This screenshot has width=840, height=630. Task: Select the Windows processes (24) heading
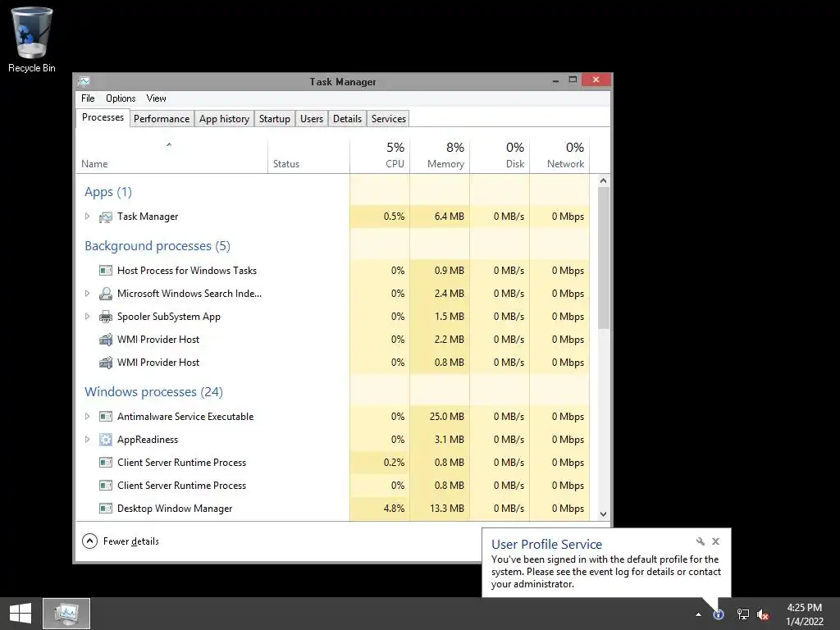[x=153, y=391]
